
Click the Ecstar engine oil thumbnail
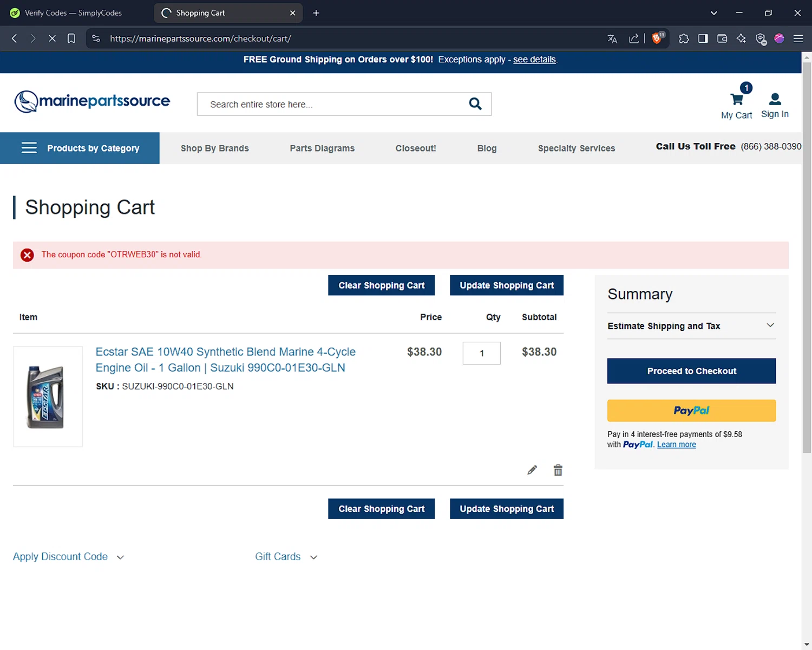pos(48,396)
